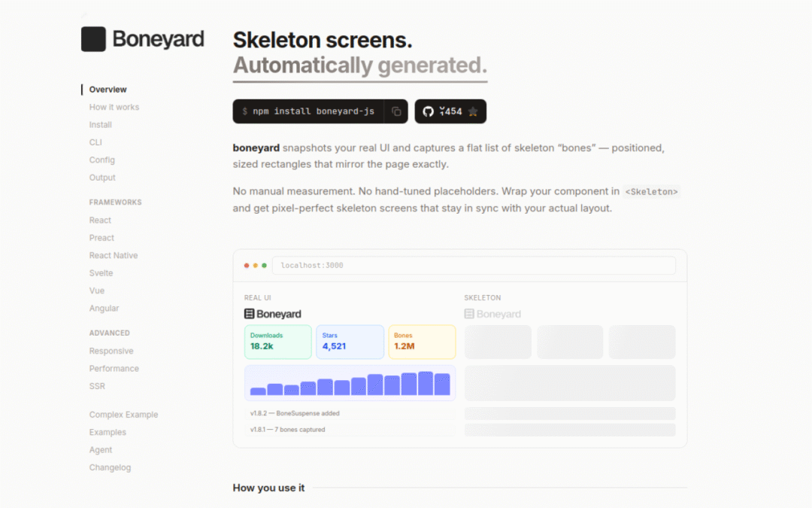View the Changelog
Image resolution: width=812 pixels, height=508 pixels.
(110, 467)
